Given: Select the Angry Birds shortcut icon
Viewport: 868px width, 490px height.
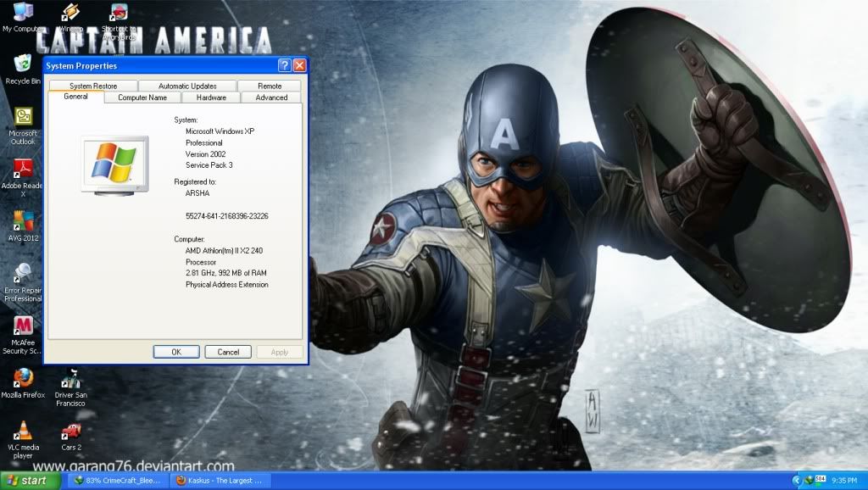Looking at the screenshot, I should [x=119, y=21].
